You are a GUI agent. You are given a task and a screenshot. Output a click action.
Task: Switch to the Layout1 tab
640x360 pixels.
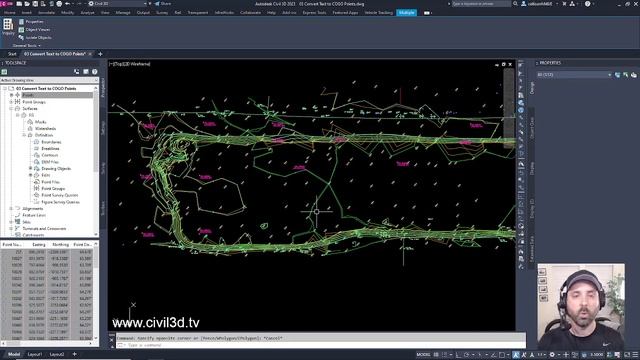(35, 354)
